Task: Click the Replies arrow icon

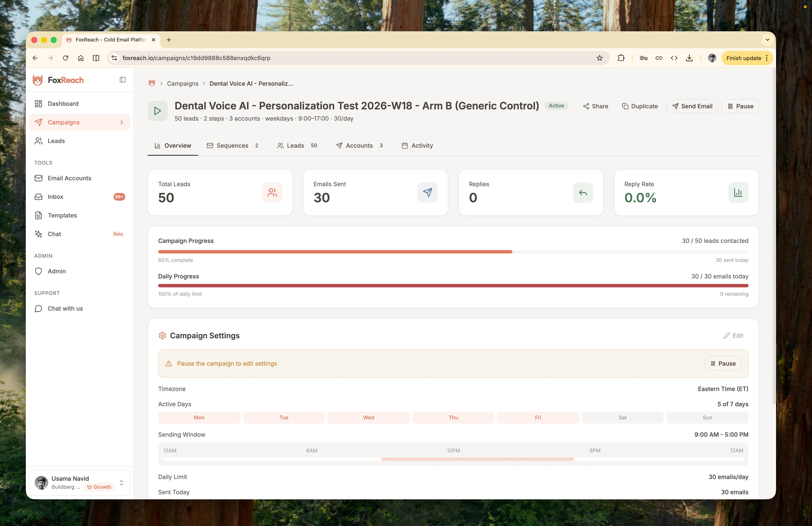Action: pyautogui.click(x=583, y=193)
